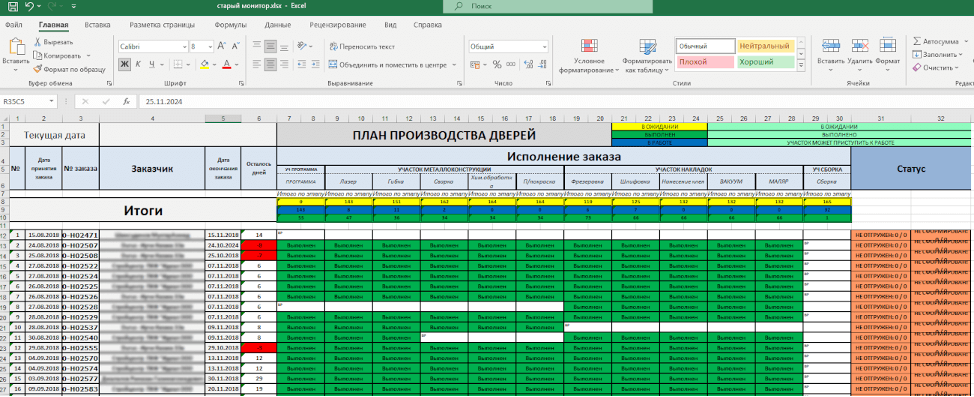974x397 pixels.
Task: Open the Файл menu
Action: 14,25
